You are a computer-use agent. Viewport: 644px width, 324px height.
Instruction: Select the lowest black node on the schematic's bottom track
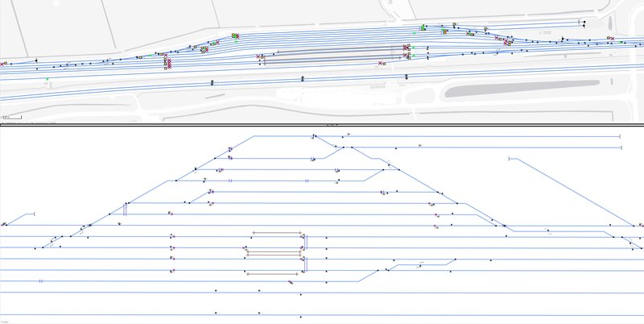click(x=300, y=317)
